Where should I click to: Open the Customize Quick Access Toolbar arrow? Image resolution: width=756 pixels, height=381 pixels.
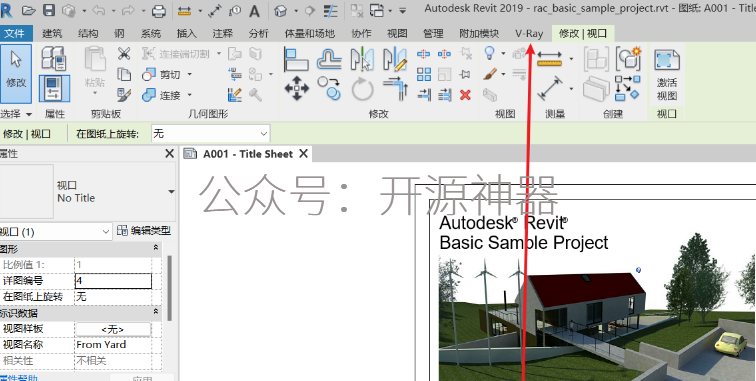(403, 10)
